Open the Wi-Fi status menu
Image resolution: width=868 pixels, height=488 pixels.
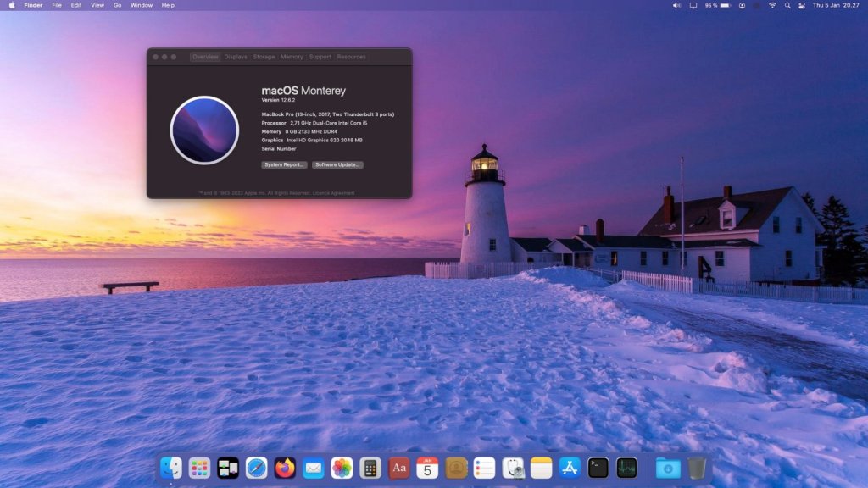[x=772, y=5]
